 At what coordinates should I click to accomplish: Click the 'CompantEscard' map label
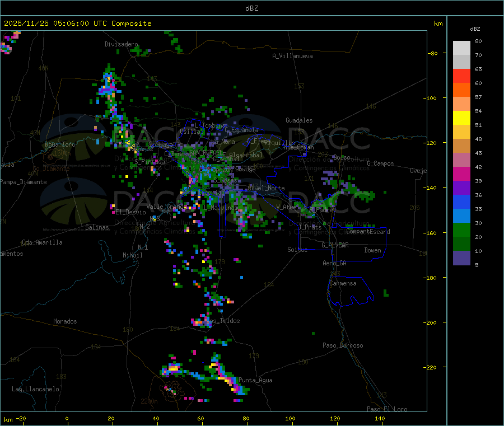(368, 232)
